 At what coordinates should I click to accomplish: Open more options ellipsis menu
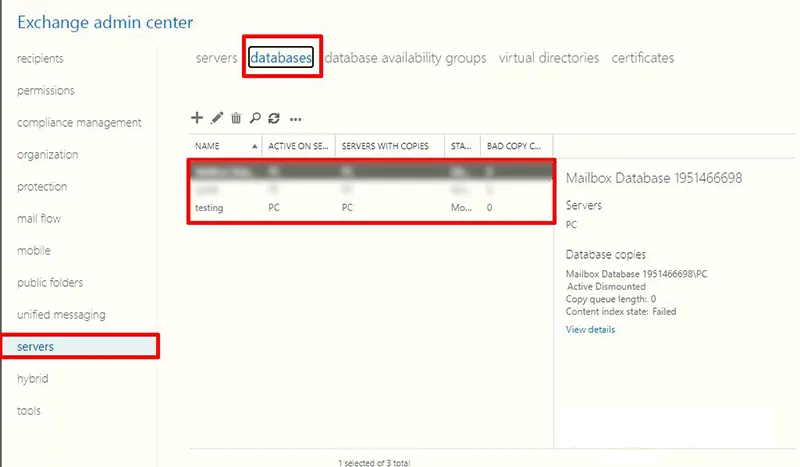(295, 119)
